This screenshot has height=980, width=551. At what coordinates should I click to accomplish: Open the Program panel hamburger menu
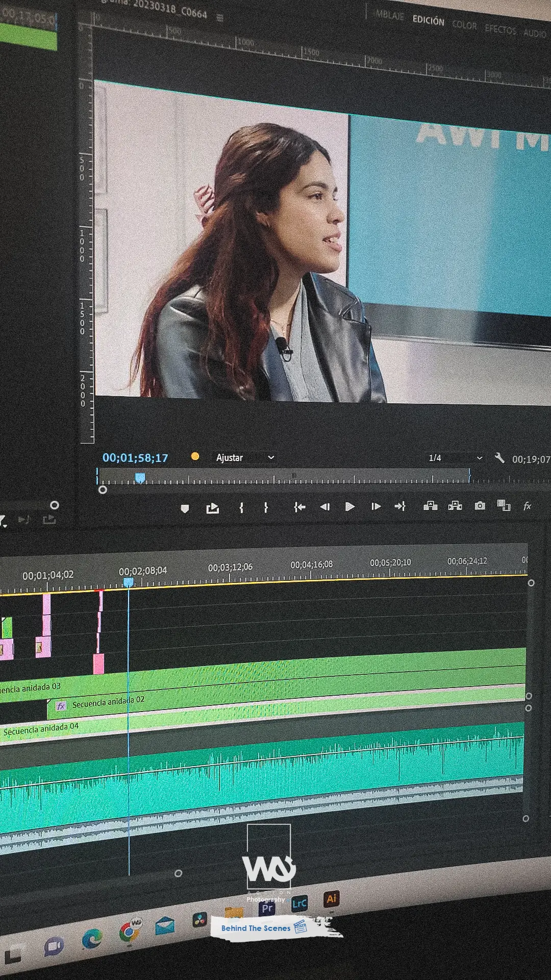pos(220,18)
